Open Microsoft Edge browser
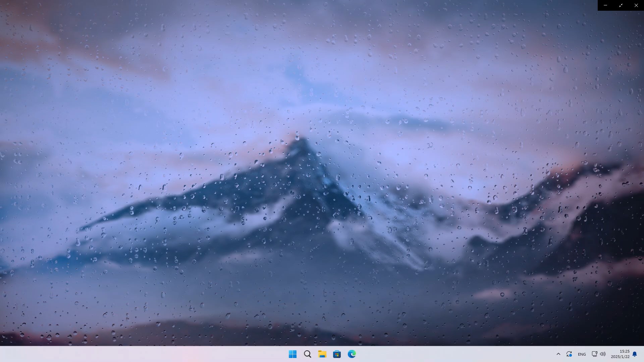Viewport: 644px width, 362px height. pyautogui.click(x=352, y=354)
